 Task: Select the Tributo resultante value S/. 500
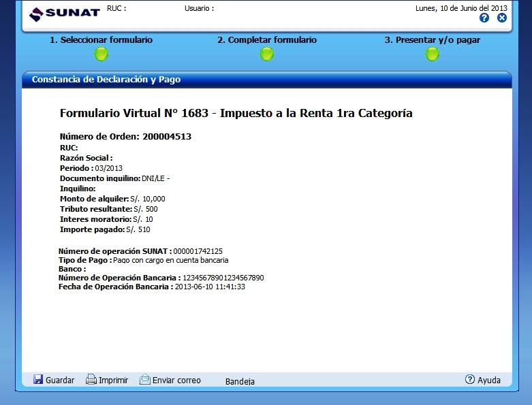click(x=146, y=209)
